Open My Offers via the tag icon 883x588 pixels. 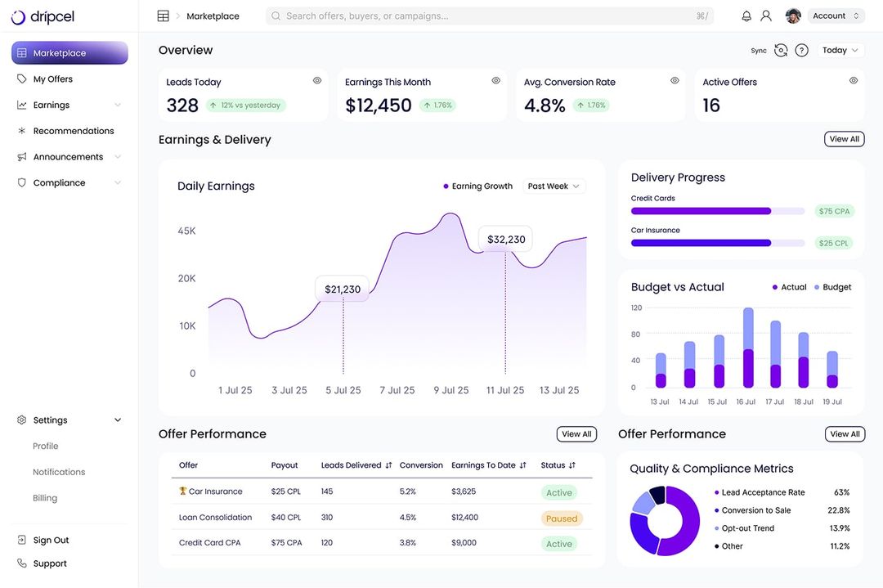(20, 79)
